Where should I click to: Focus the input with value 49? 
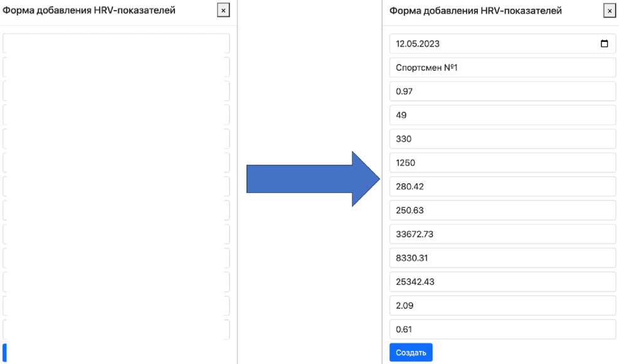click(502, 115)
